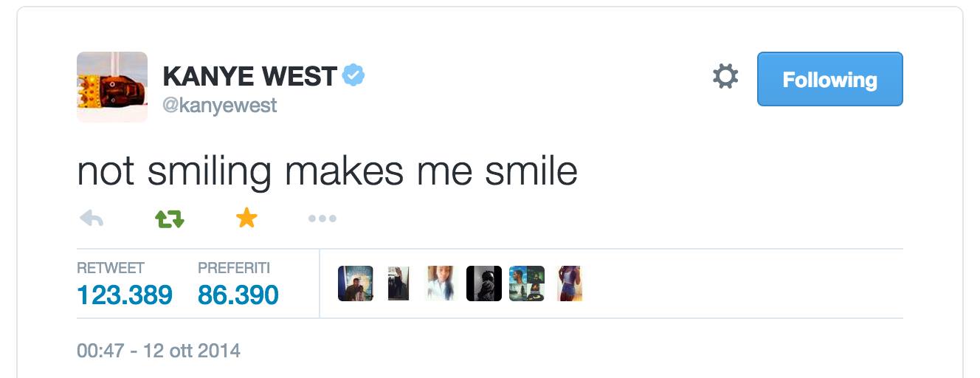Open the avatar of the woman in white
Viewport: 980px width, 378px height.
click(x=441, y=283)
